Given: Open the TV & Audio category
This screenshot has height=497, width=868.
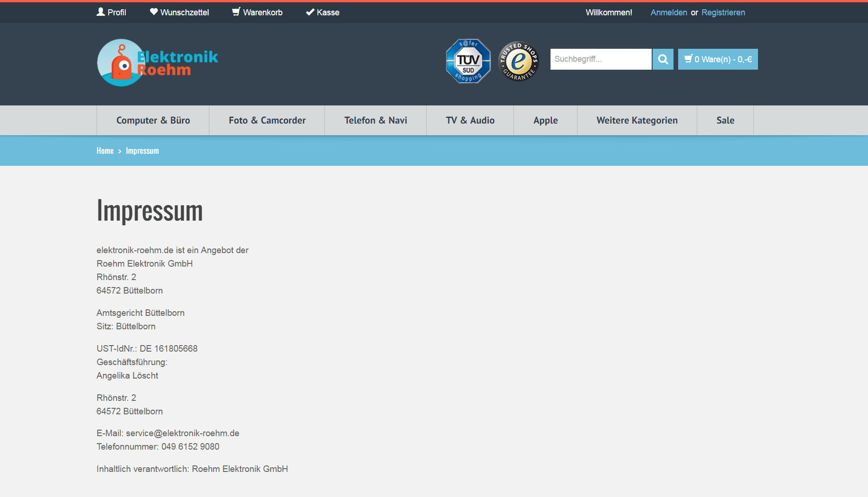Looking at the screenshot, I should [470, 120].
